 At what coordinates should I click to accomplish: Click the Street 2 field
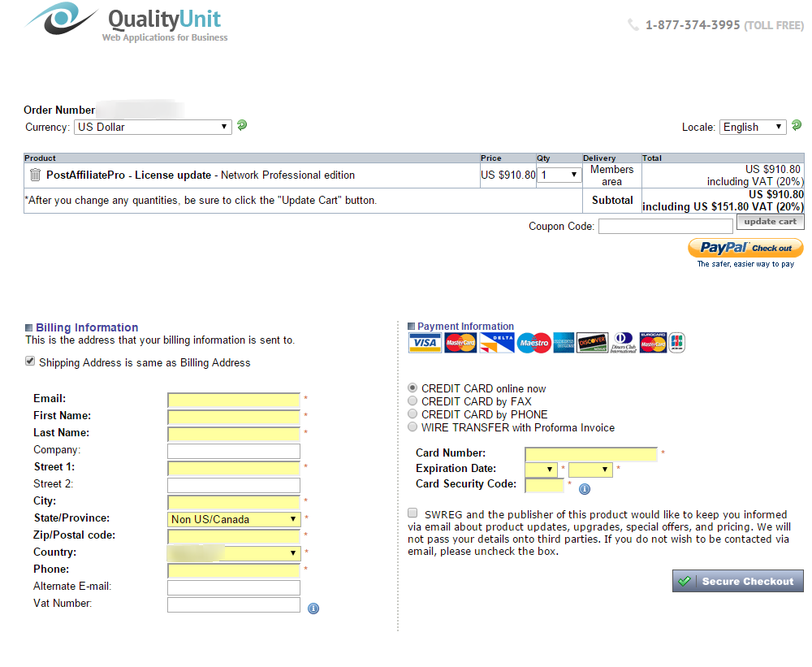coord(234,485)
